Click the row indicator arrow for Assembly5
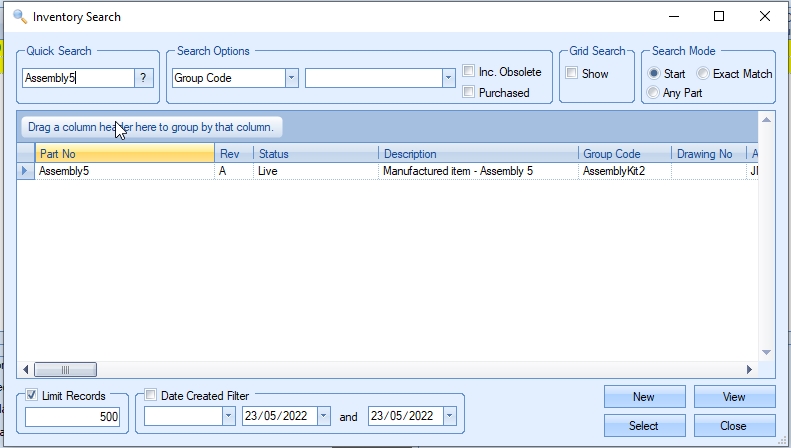This screenshot has width=791, height=448. click(25, 171)
